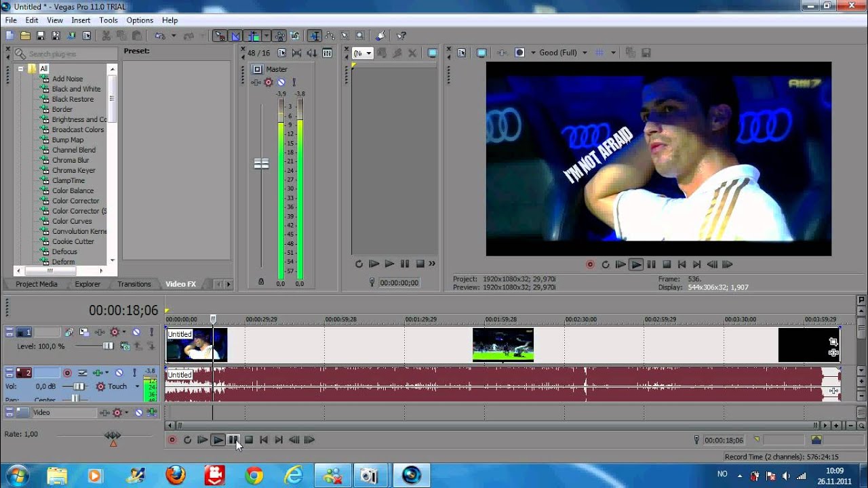
Task: Open the Options menu
Action: coord(140,20)
